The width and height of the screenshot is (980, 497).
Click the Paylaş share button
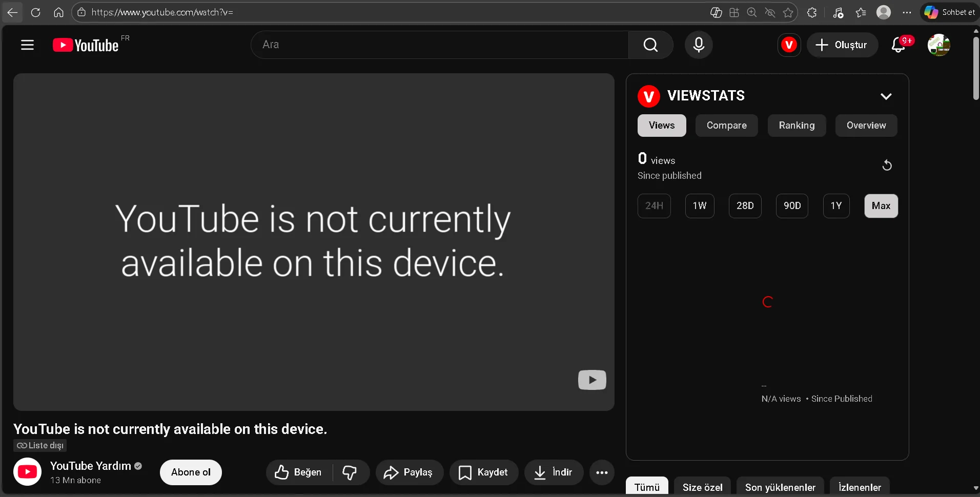coord(409,472)
